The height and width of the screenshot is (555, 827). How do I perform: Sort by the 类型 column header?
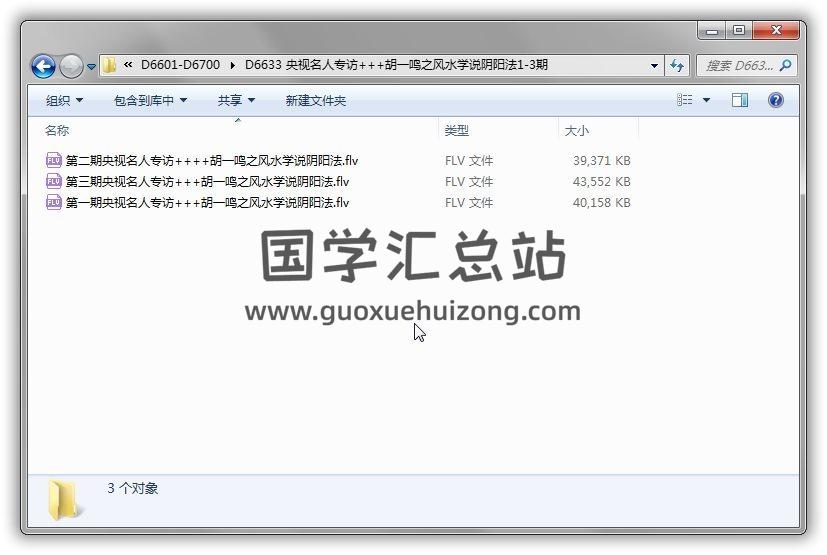(456, 130)
